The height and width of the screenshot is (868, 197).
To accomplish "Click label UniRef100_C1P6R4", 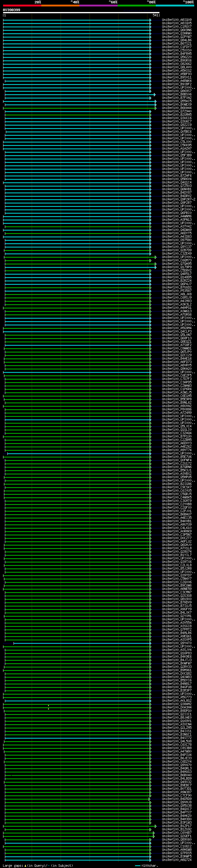I will click(x=177, y=389).
